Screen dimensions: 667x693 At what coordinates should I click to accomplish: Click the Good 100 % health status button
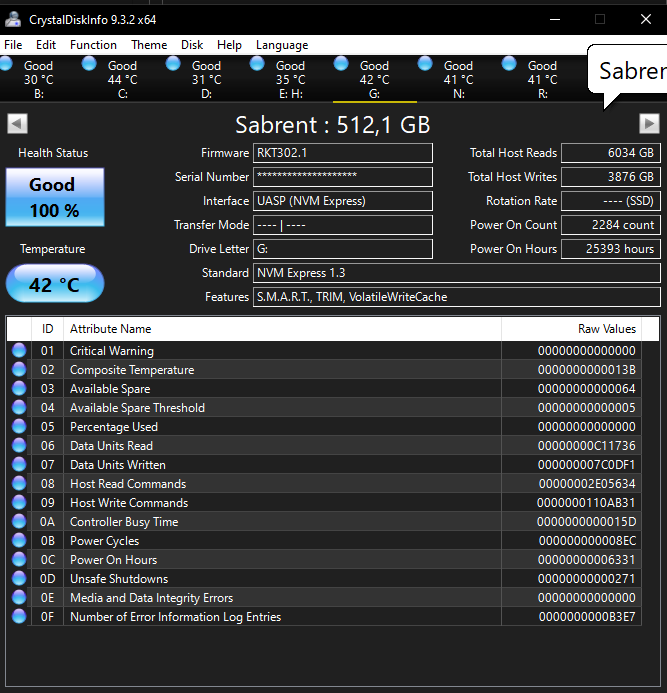click(54, 196)
